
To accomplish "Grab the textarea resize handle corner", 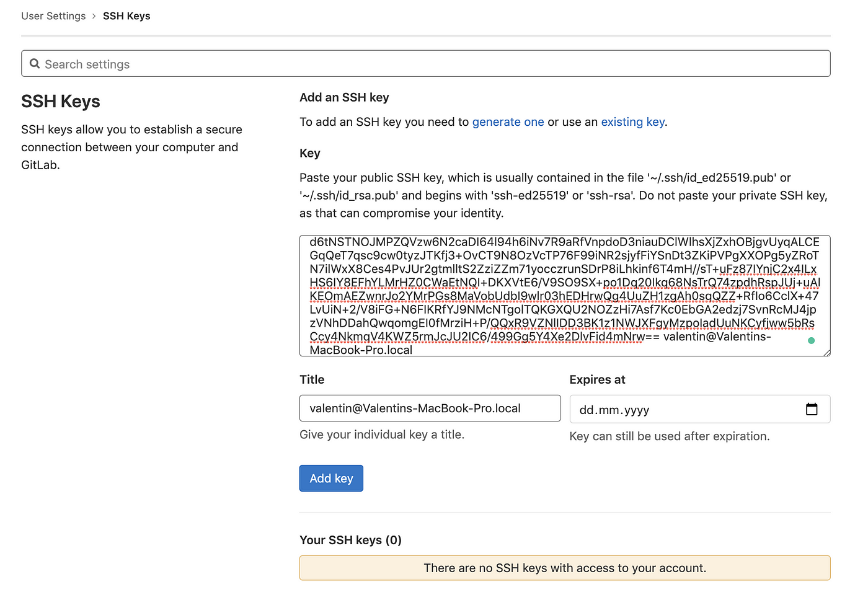I will [826, 352].
